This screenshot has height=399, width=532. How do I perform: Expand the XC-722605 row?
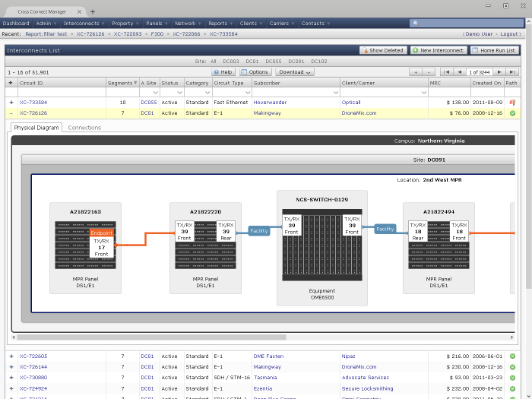point(11,356)
